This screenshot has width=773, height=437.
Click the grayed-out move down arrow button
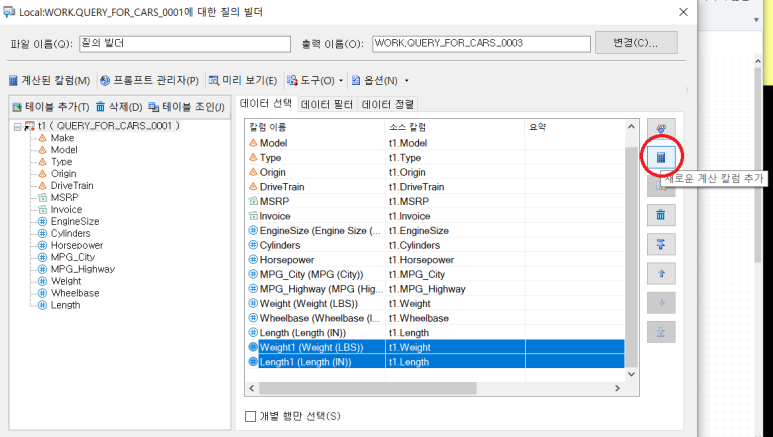(661, 302)
